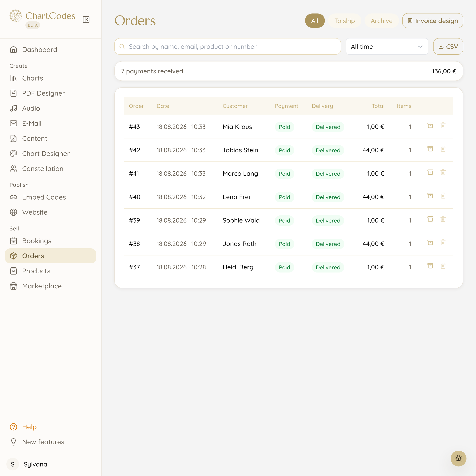Open Embed Codes

[51, 197]
